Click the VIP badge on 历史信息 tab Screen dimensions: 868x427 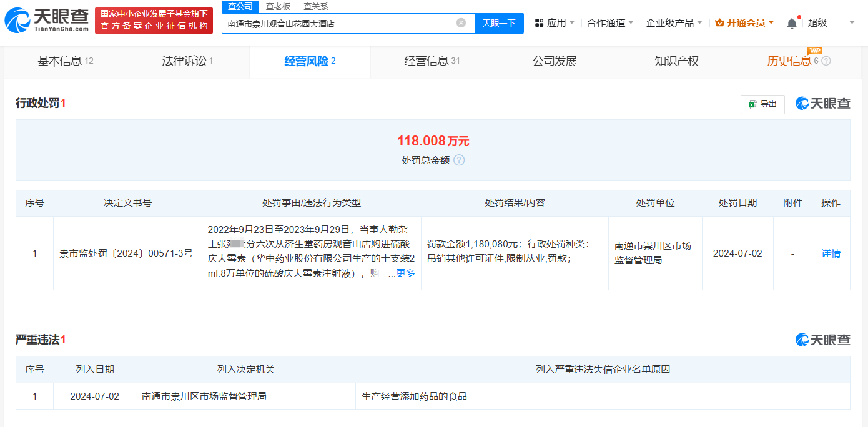[814, 52]
